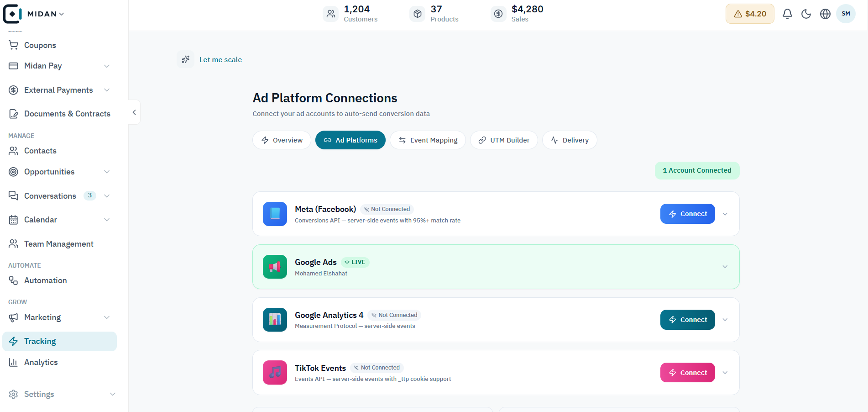Viewport: 868px width, 412px height.
Task: Open the Let me scale link
Action: pos(221,60)
